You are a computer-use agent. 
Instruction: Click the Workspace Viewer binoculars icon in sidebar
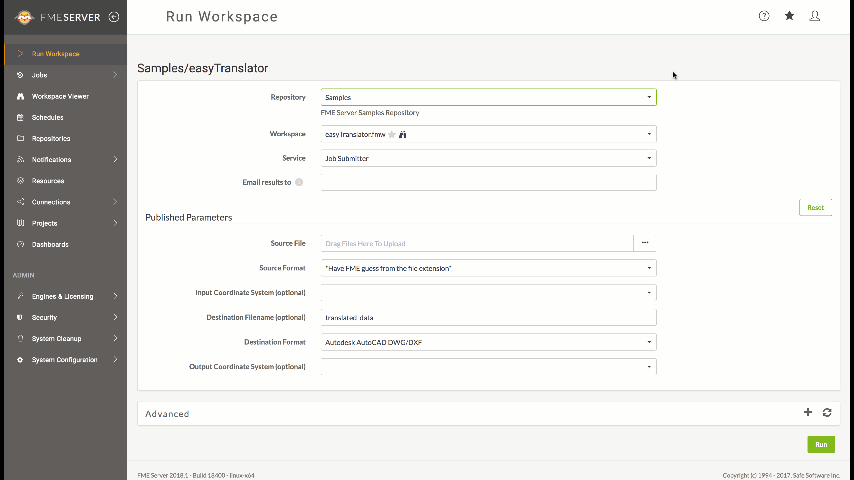(x=20, y=96)
